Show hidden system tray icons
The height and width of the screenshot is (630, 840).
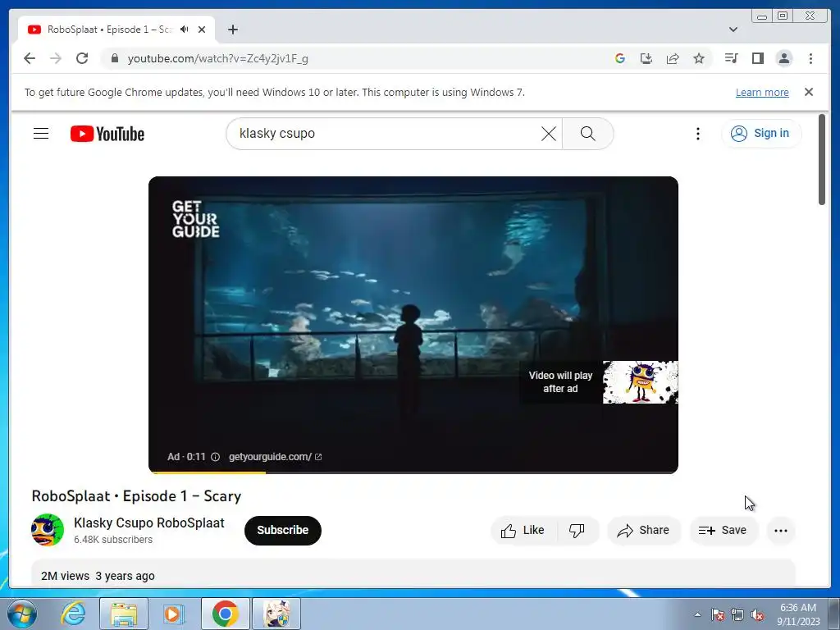[697, 614]
